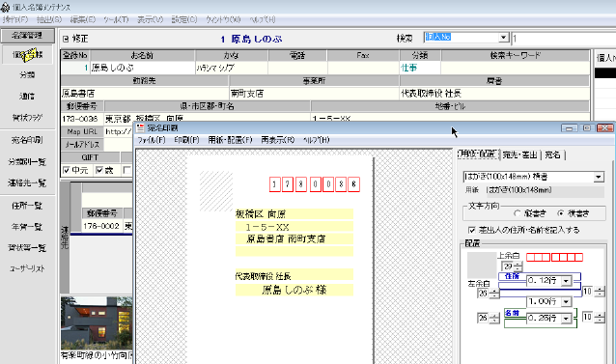Click the red postal code boxes on postcard preview
This screenshot has width=616, height=364.
tap(315, 184)
